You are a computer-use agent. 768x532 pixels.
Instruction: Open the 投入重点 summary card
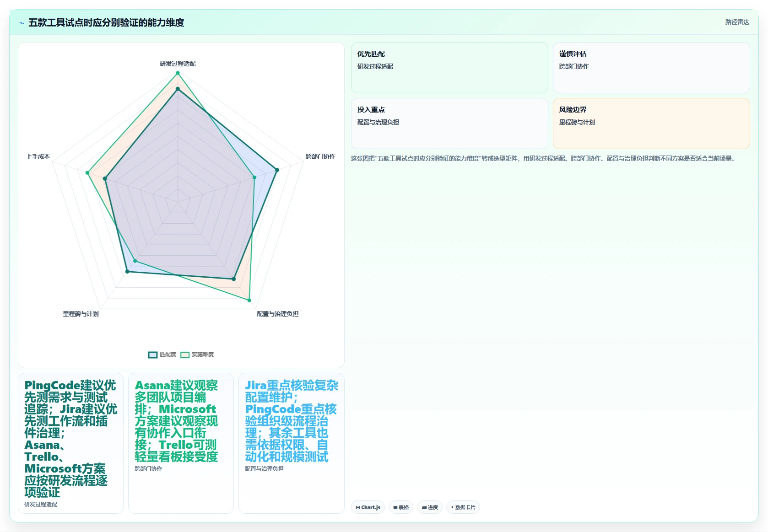click(x=449, y=124)
